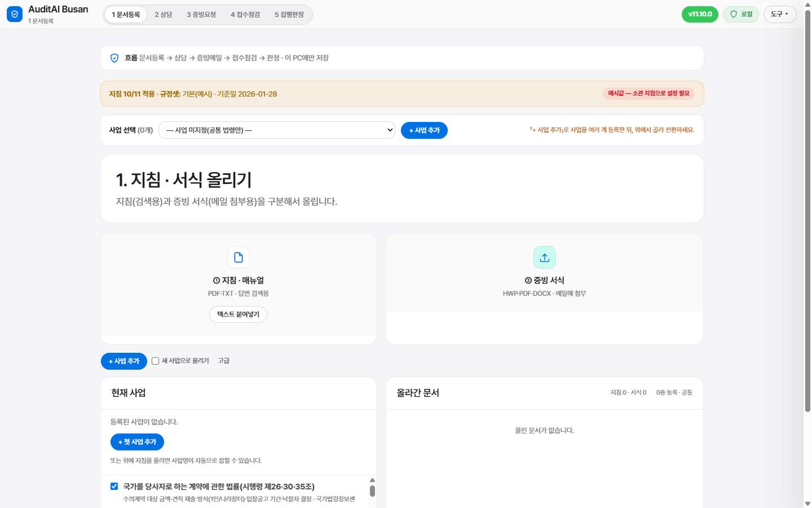Toggle the 새 사업으로 올리기 checkbox
Image resolution: width=812 pixels, height=508 pixels.
click(x=156, y=361)
